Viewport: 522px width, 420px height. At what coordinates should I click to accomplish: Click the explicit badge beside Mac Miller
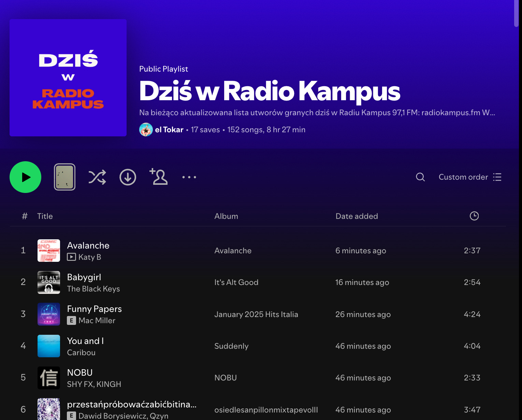pos(71,320)
